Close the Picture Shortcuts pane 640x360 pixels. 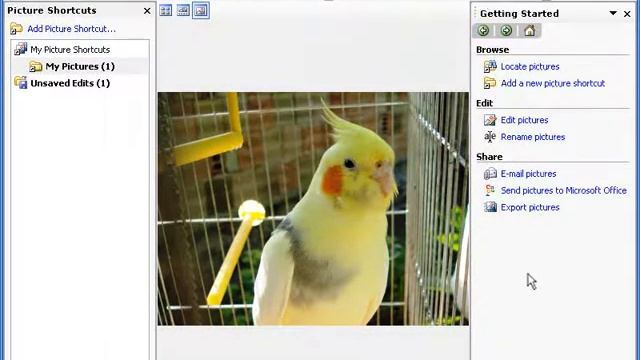point(147,11)
